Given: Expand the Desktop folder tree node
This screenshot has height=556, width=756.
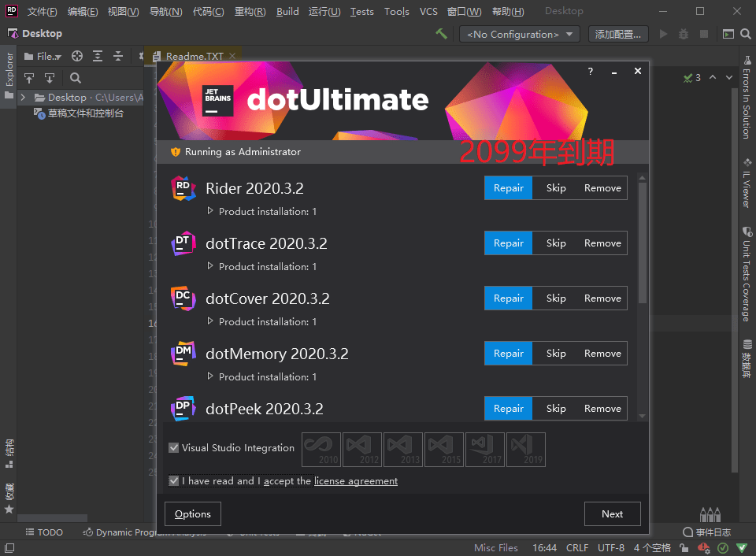Looking at the screenshot, I should click(23, 98).
